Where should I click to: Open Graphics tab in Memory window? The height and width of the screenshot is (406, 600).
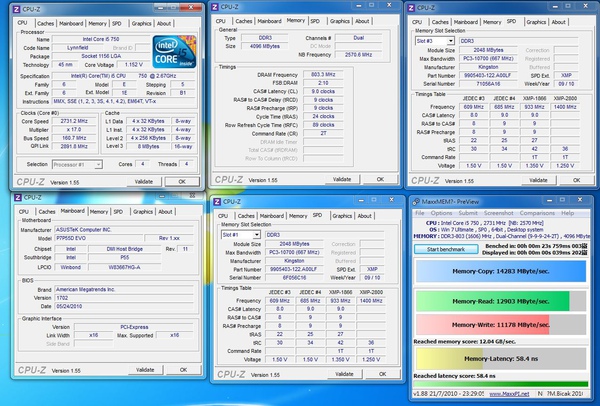click(340, 21)
